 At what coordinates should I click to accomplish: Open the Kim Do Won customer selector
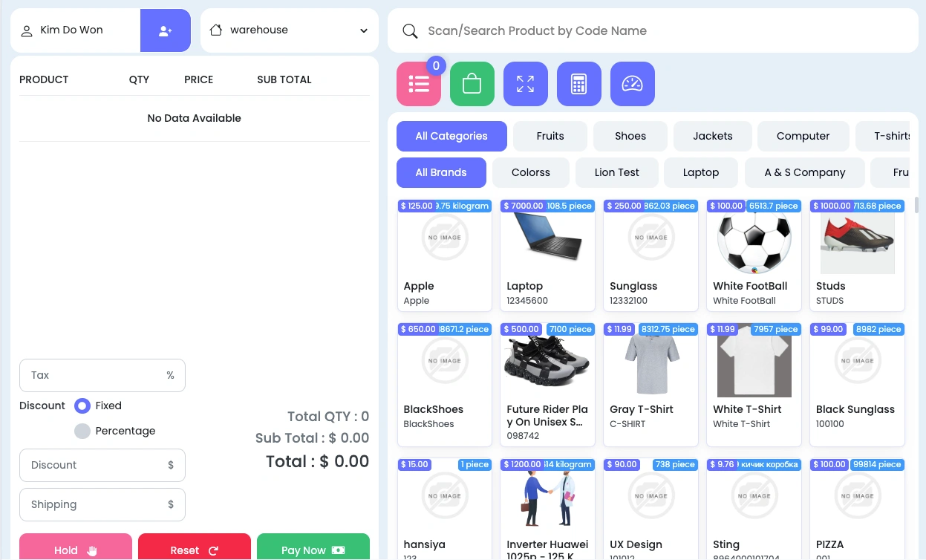coord(76,30)
